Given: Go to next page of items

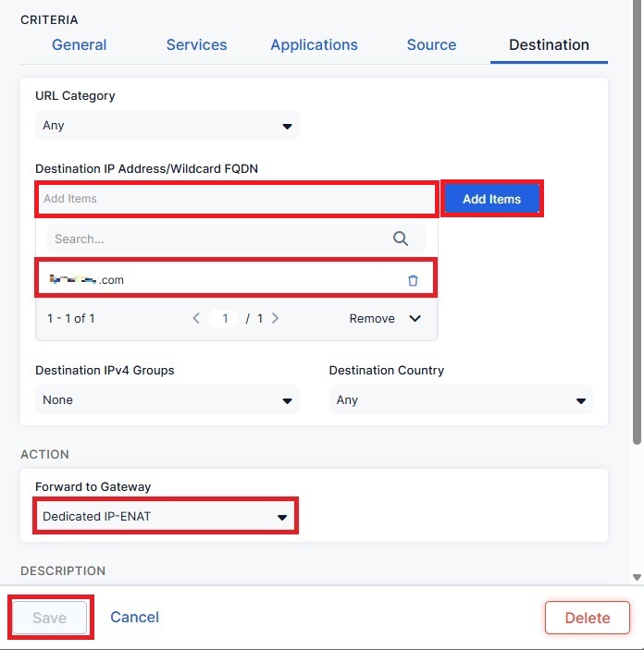Looking at the screenshot, I should pos(276,318).
